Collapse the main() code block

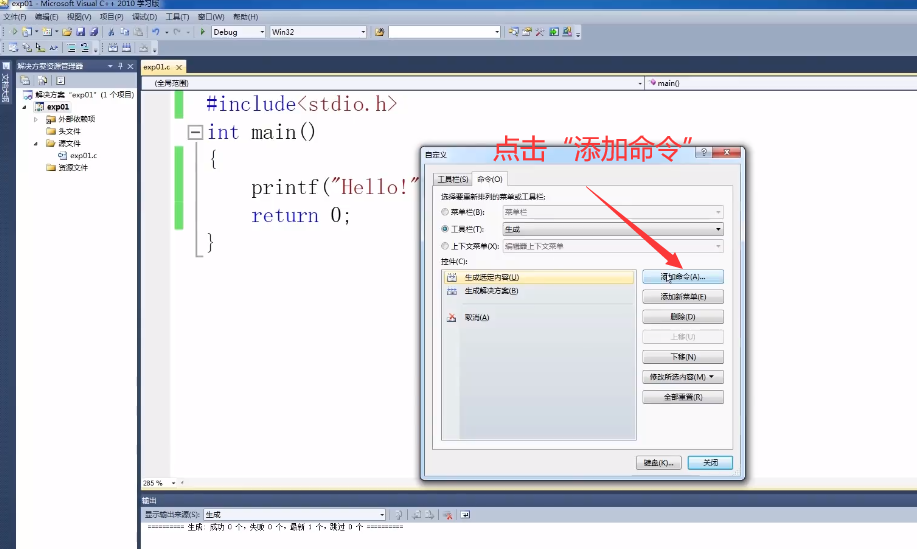[195, 132]
